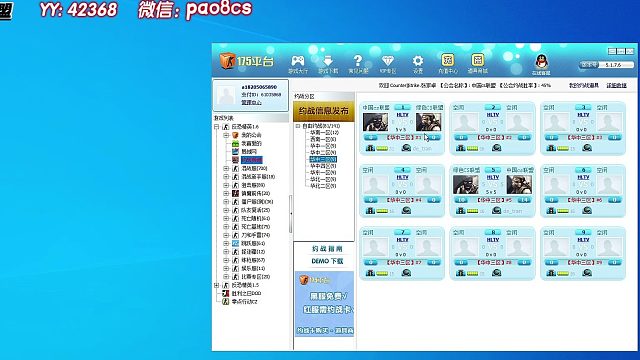Click the helmet icon in room 6 card
Viewport: 640px width, 360px height.
coord(587,210)
